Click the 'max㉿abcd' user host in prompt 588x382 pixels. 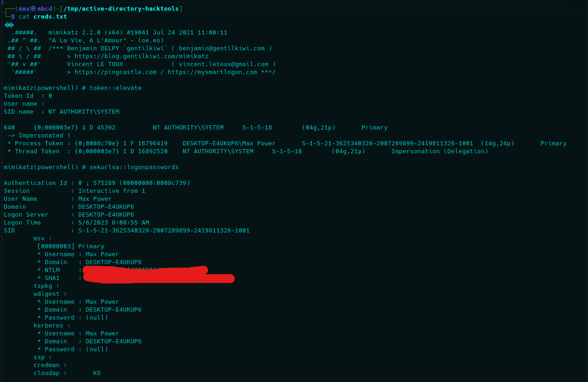pyautogui.click(x=35, y=9)
